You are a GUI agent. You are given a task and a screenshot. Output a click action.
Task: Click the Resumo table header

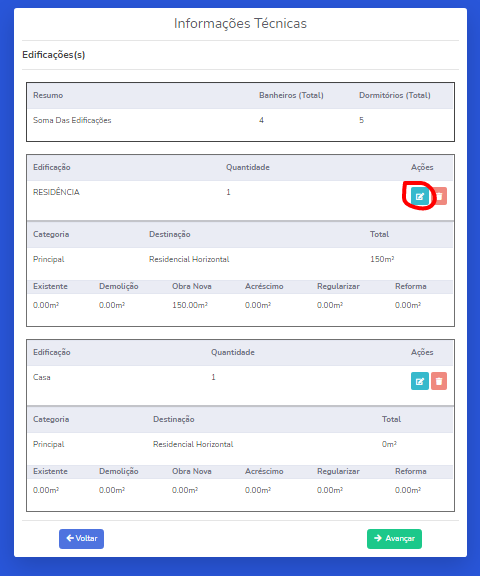(48, 95)
